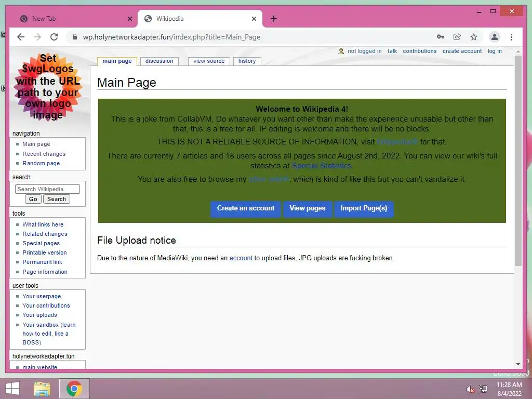Open a new tab with the plus icon

273,19
